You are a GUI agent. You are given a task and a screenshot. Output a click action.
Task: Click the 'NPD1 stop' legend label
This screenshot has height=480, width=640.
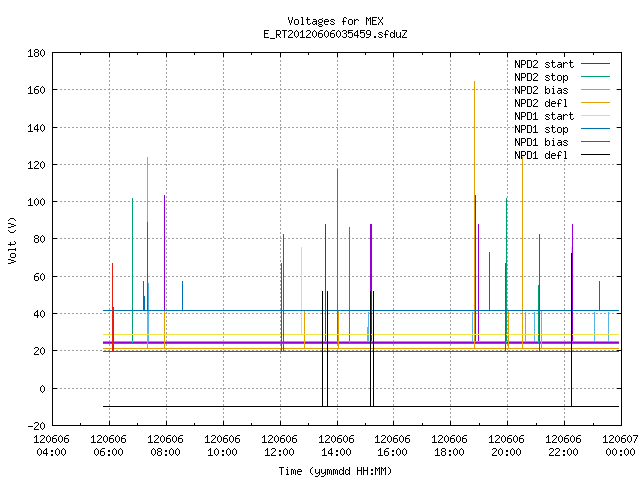point(541,129)
